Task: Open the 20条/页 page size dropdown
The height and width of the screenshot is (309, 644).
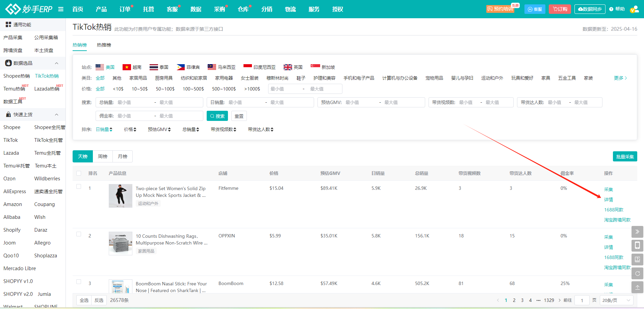Action: pos(616,300)
